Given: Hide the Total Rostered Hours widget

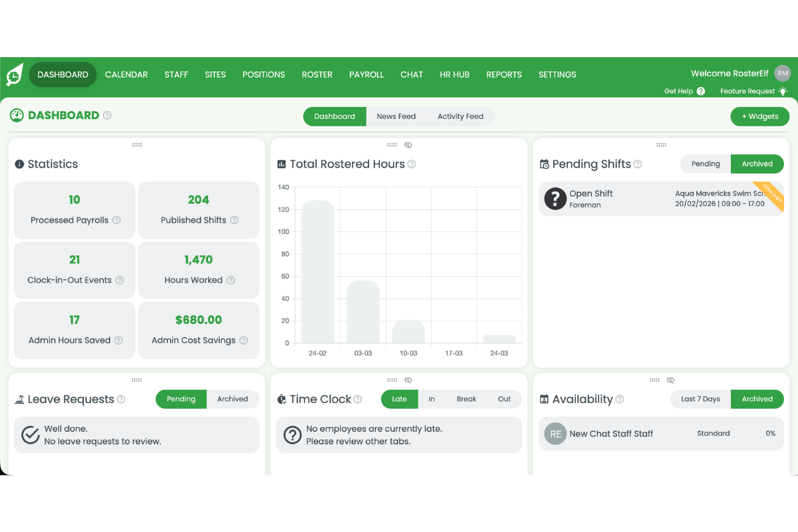Looking at the screenshot, I should click(x=408, y=144).
